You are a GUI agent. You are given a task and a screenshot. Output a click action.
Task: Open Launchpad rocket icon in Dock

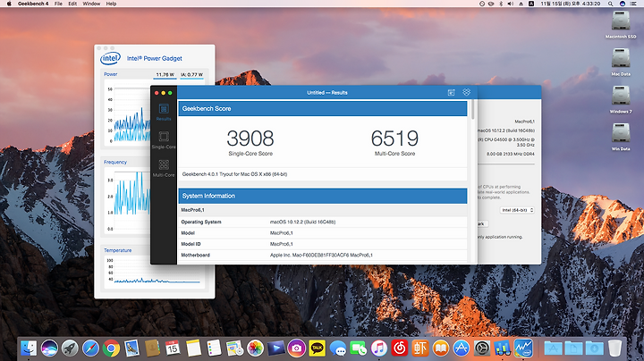(x=70, y=348)
